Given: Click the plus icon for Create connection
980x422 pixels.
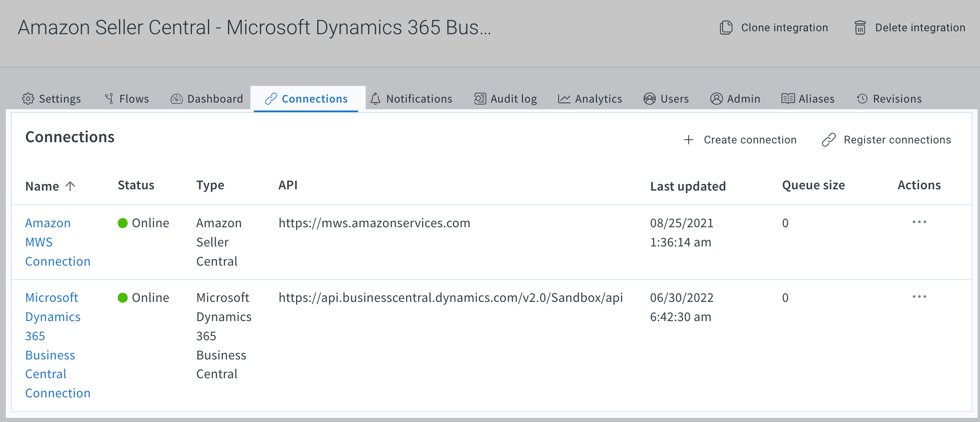Looking at the screenshot, I should point(689,140).
